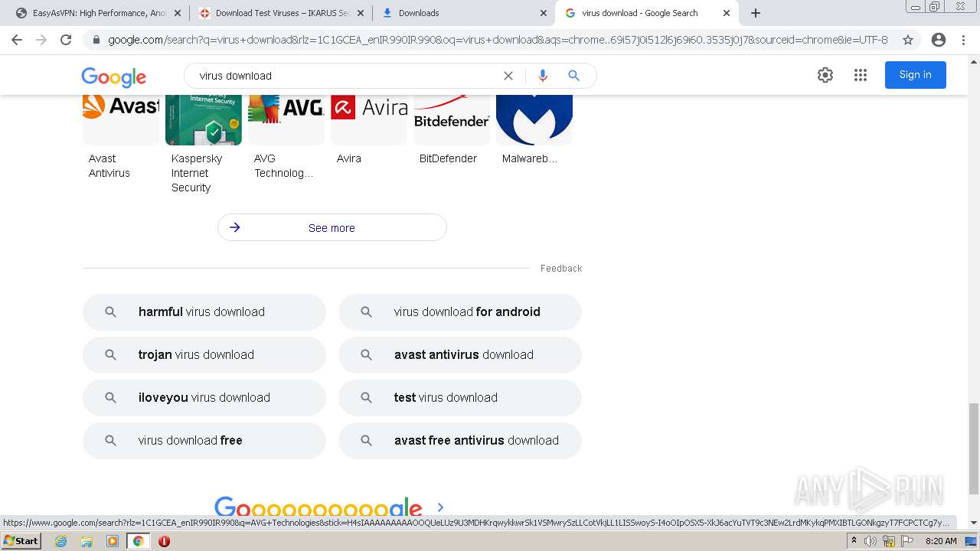Go to next results page arrow

(x=440, y=507)
